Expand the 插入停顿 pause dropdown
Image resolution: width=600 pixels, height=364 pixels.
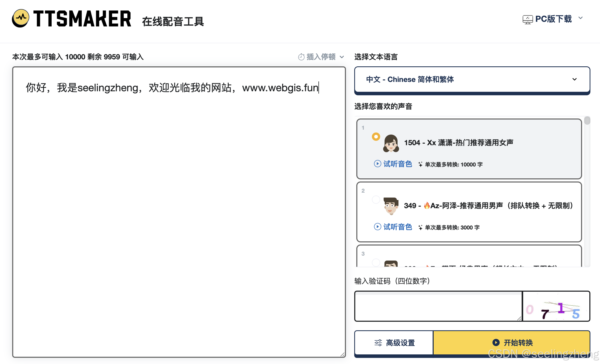(342, 57)
